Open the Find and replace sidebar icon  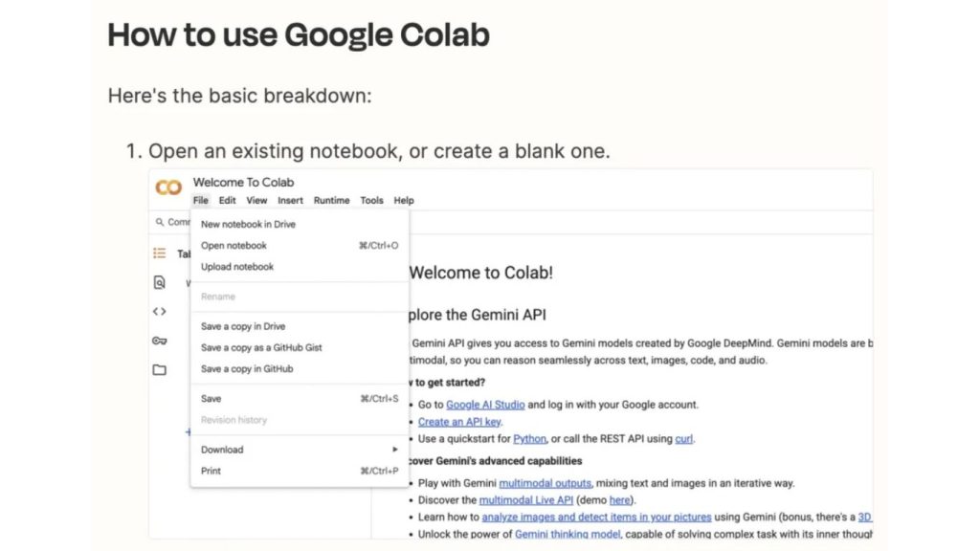point(160,282)
